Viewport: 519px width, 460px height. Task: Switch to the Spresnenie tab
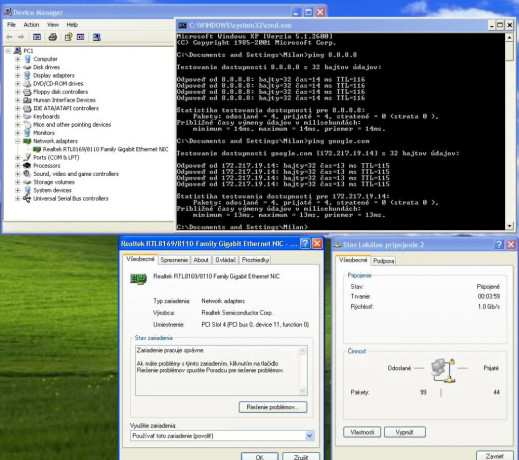174,260
